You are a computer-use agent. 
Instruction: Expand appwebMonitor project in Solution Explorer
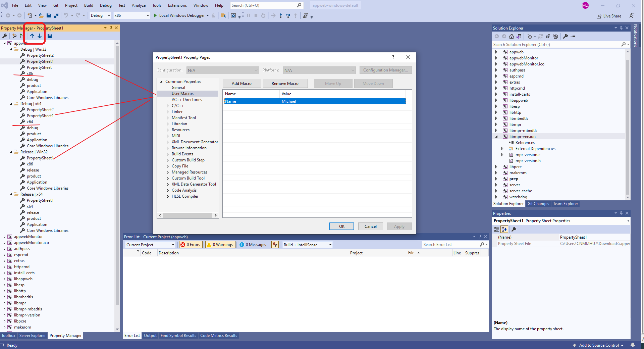coord(496,58)
